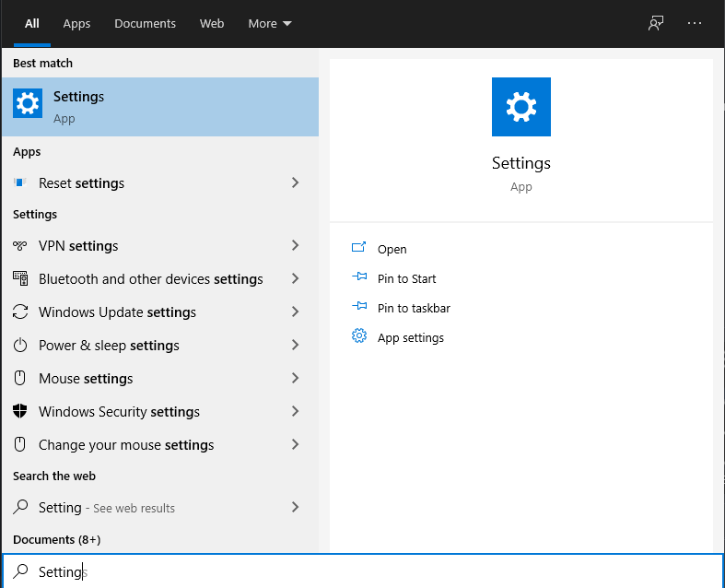Click the Windows Security shield icon

tap(20, 411)
